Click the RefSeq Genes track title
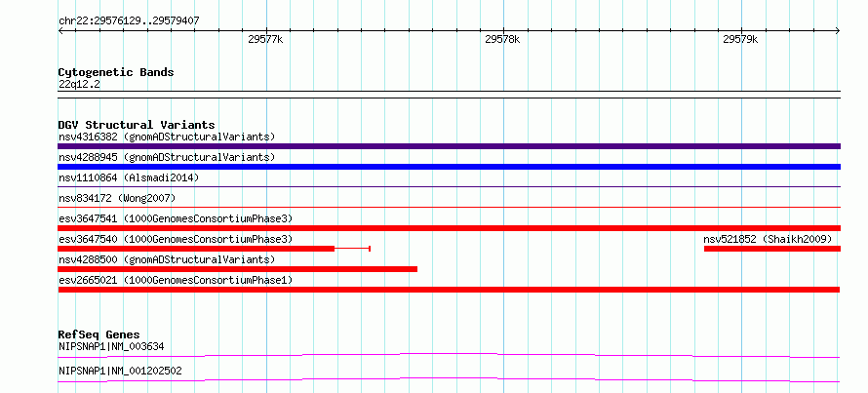868x393 pixels. [99, 334]
